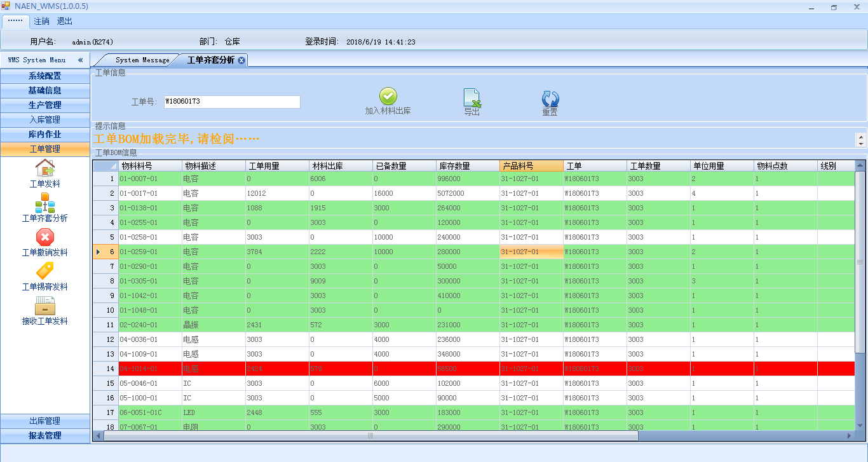This screenshot has height=462, width=868.
Task: Click the horizontal scrollbar left arrow
Action: coord(98,436)
